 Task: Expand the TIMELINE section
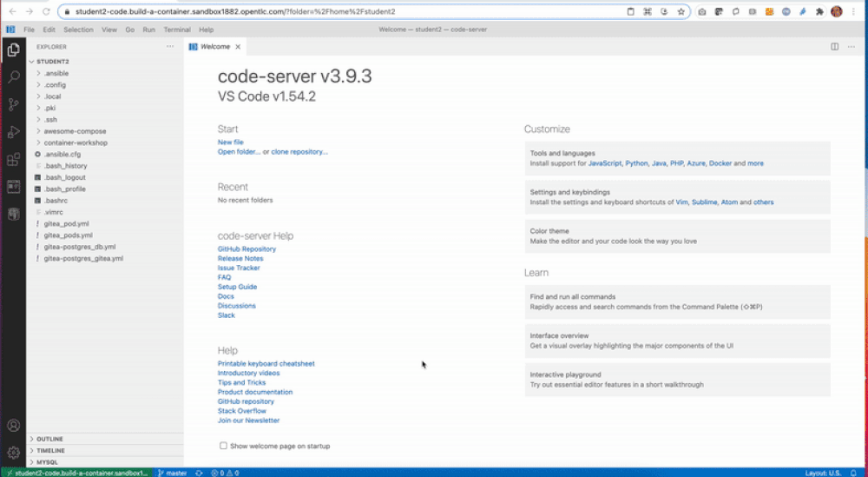click(50, 450)
